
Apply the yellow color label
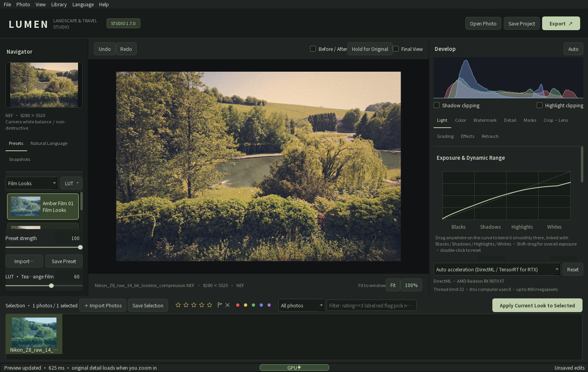click(245, 305)
